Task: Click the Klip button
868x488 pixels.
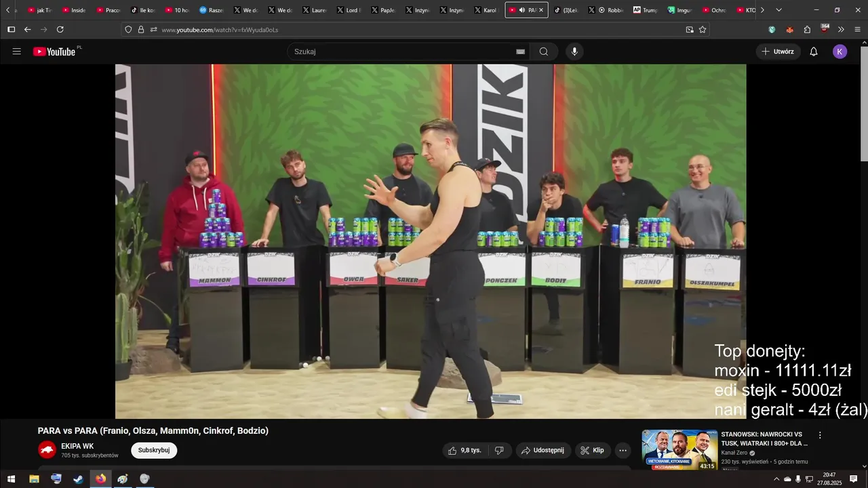Action: 593,450
